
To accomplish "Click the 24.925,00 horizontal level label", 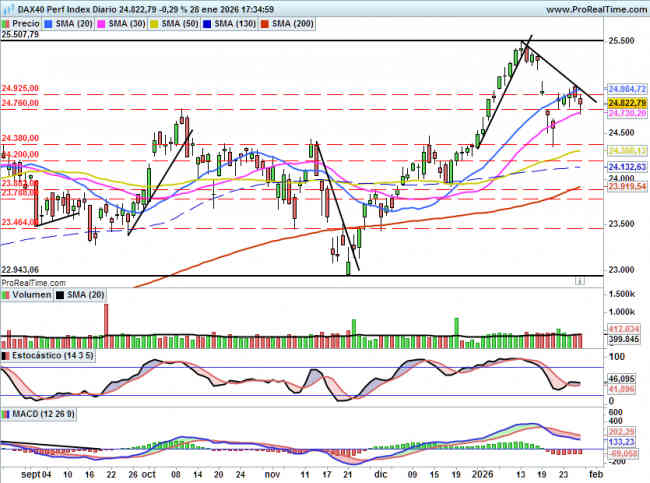I will click(20, 89).
